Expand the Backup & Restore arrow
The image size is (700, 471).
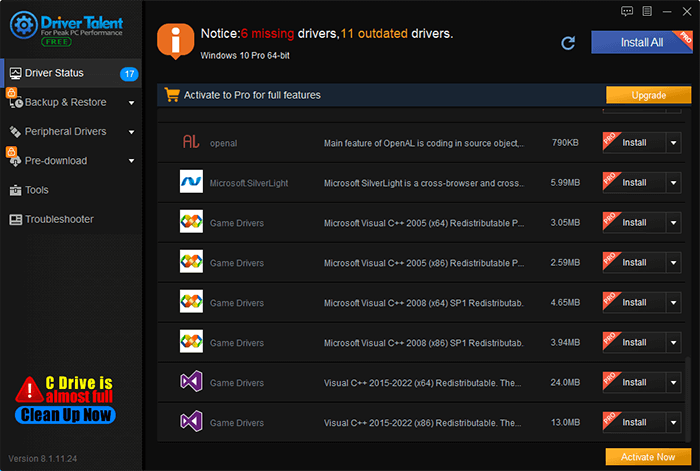131,103
